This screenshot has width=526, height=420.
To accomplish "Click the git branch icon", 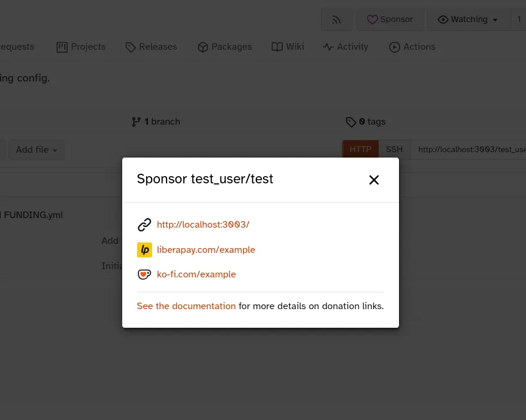I will [x=136, y=122].
